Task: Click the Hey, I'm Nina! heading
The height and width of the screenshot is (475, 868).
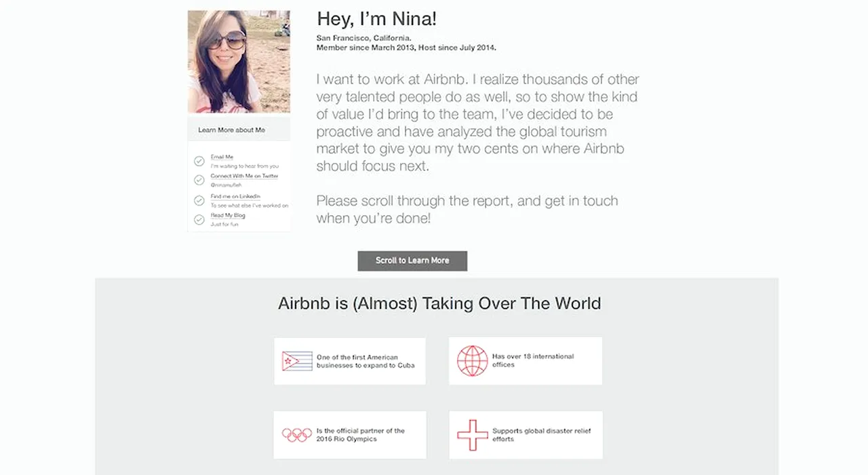Action: 376,19
